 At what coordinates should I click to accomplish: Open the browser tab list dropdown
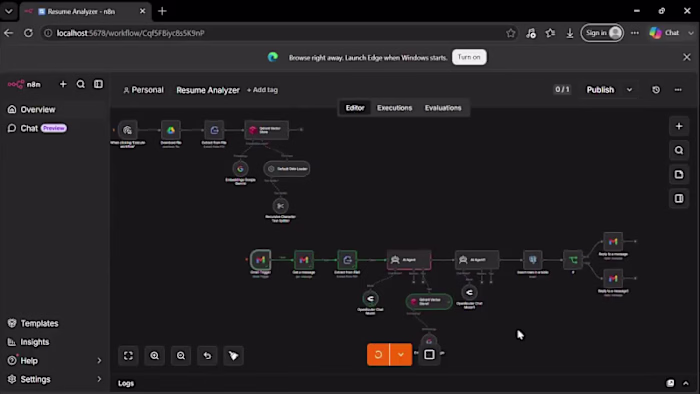click(x=8, y=11)
